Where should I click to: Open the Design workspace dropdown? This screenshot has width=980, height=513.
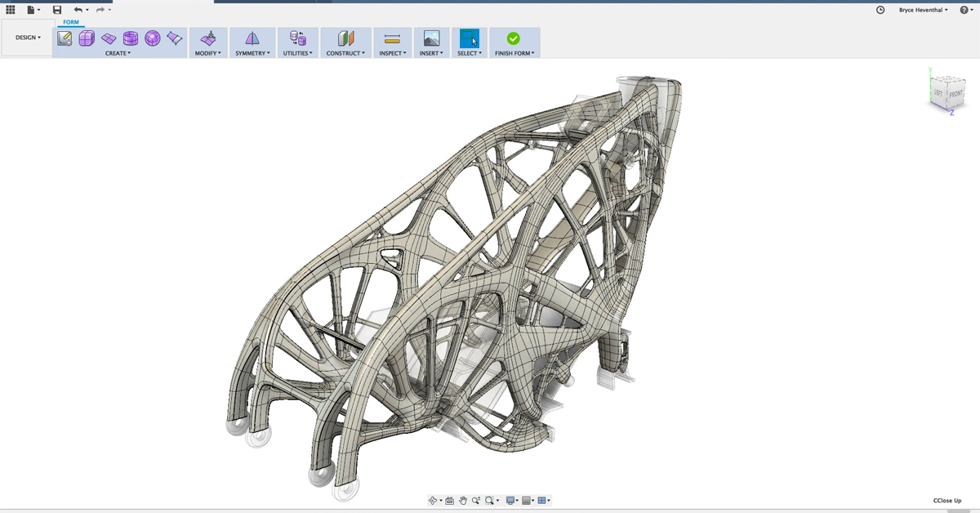[28, 38]
